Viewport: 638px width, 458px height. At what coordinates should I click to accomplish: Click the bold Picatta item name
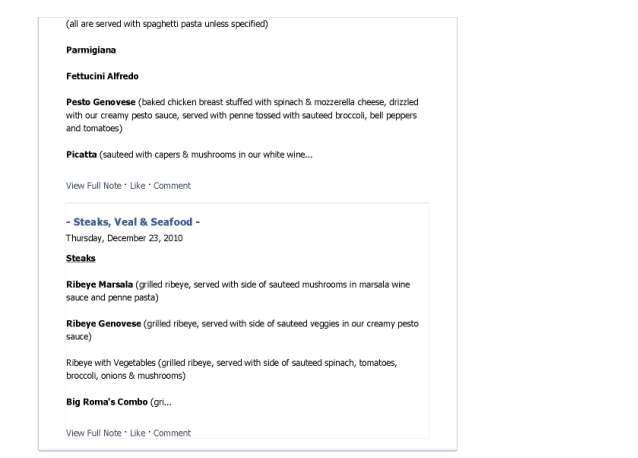(81, 155)
